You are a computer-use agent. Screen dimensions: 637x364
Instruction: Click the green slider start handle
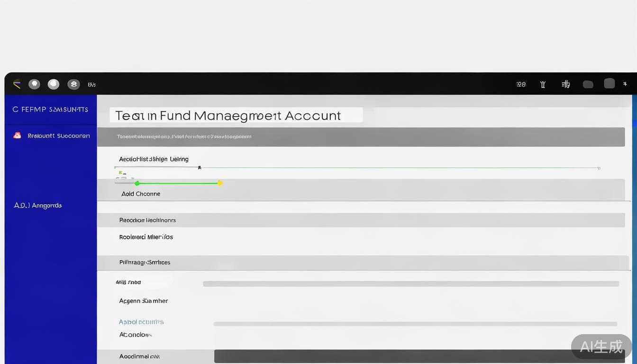[137, 183]
